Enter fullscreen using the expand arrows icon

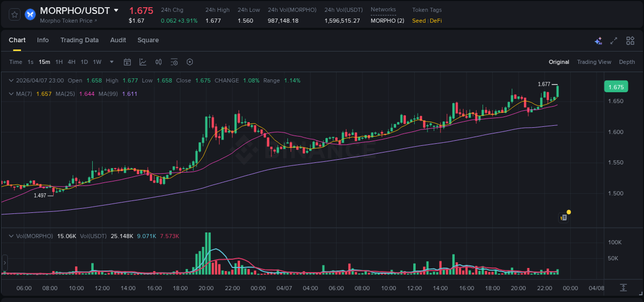pos(614,41)
